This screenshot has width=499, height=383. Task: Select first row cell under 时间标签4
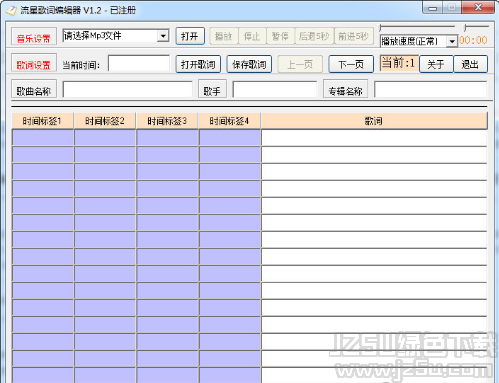tap(230, 138)
